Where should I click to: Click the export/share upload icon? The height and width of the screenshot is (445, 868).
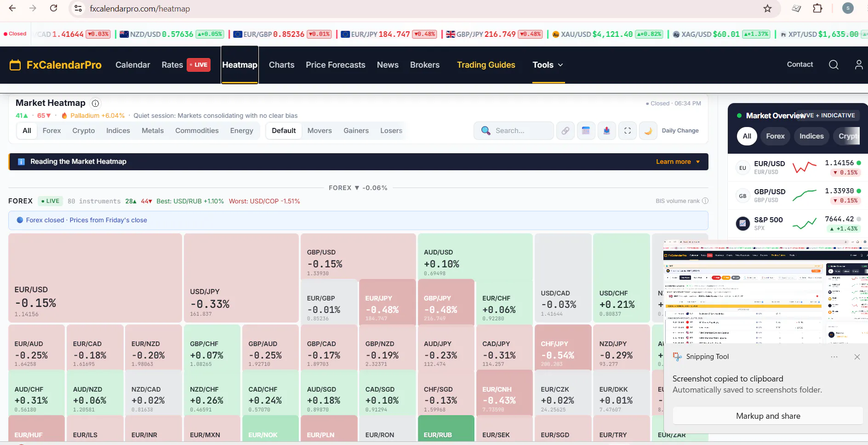pyautogui.click(x=607, y=131)
